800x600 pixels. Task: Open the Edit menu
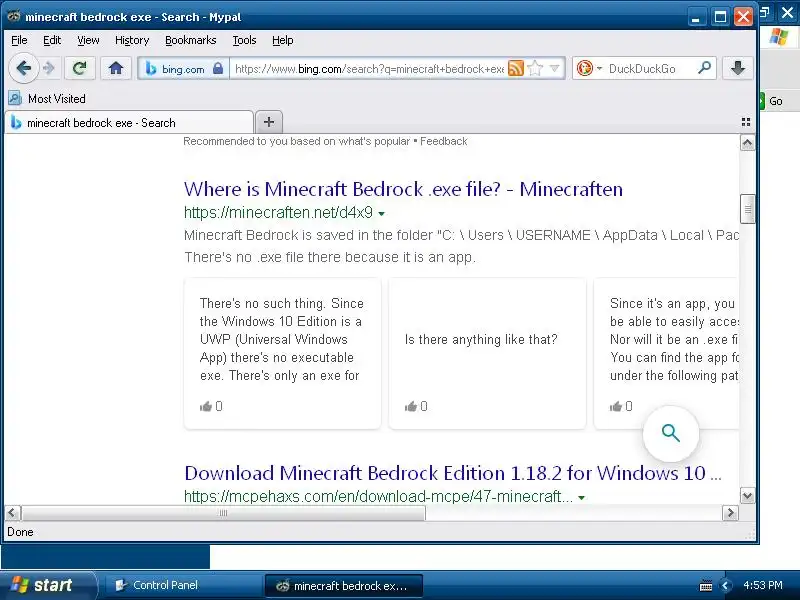pyautogui.click(x=52, y=40)
